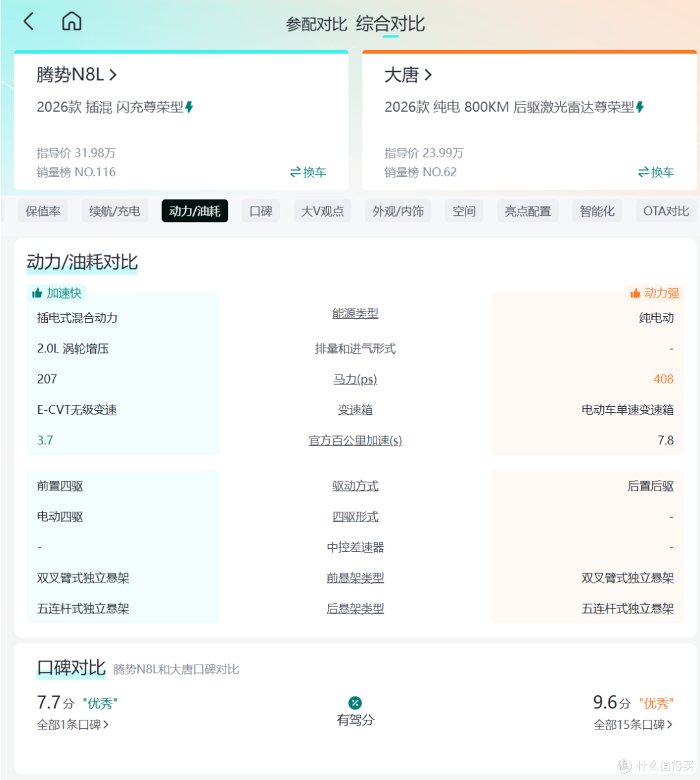Image resolution: width=700 pixels, height=780 pixels.
Task: Click 2.0L 涡轮增压 value
Action: pos(73,349)
